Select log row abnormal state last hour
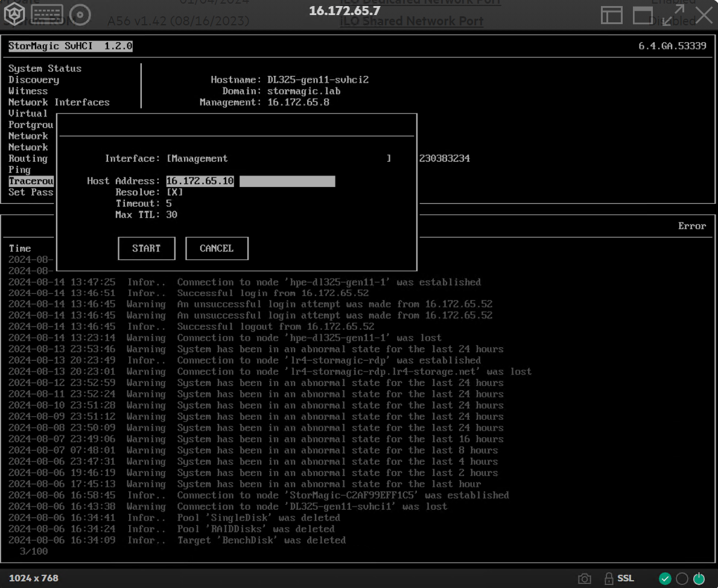718x588 pixels. (244, 484)
